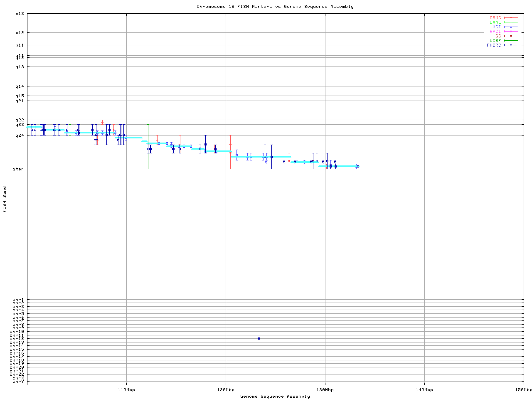The image size is (532, 399).
Task: Click the FHCRC legend marker symbol
Action: pyautogui.click(x=511, y=45)
